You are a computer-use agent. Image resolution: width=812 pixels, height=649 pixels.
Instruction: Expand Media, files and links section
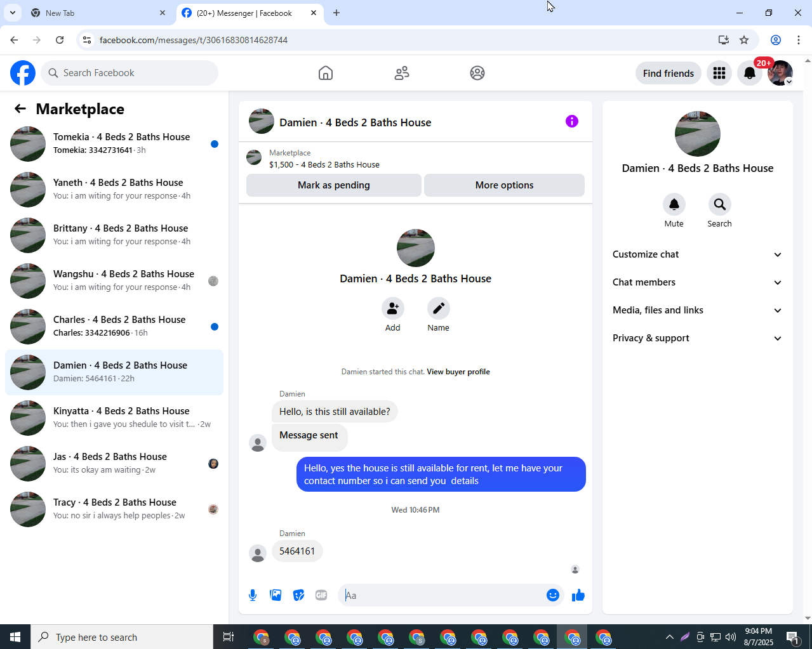tap(698, 310)
